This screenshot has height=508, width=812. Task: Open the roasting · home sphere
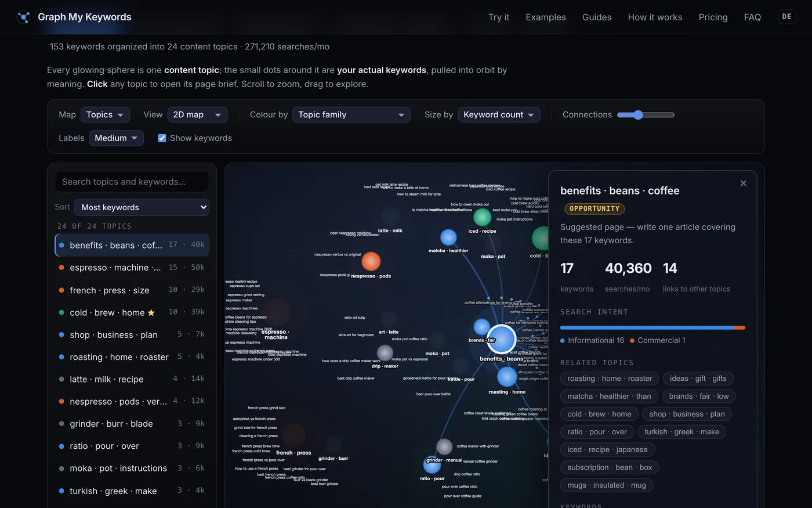[x=507, y=377]
